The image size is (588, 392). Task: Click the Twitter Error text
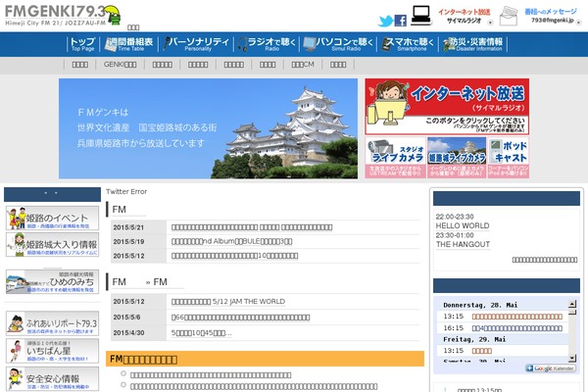click(x=126, y=192)
